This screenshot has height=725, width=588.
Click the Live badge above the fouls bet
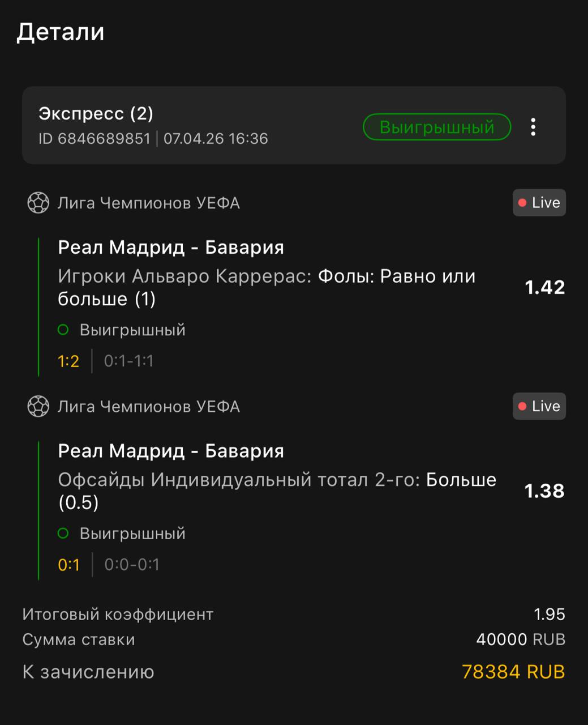coord(539,203)
